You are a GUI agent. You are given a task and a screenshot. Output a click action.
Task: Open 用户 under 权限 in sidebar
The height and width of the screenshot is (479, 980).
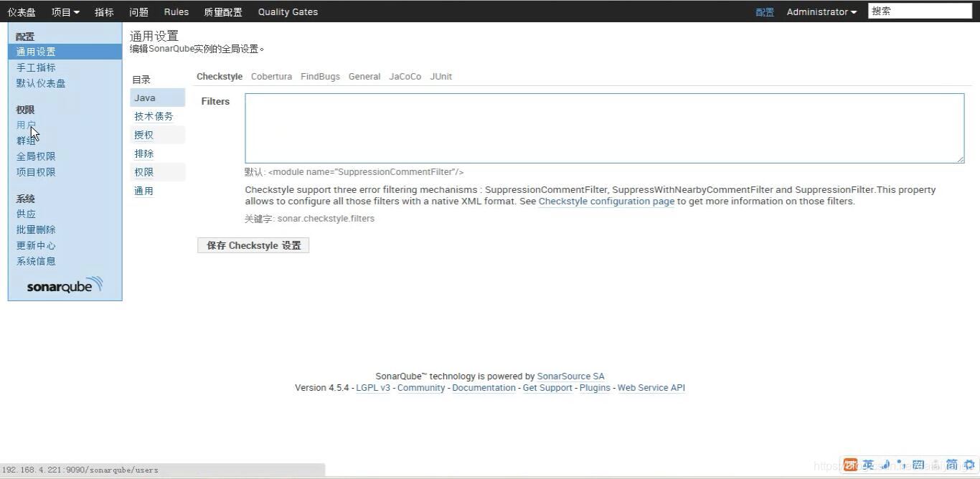click(26, 125)
